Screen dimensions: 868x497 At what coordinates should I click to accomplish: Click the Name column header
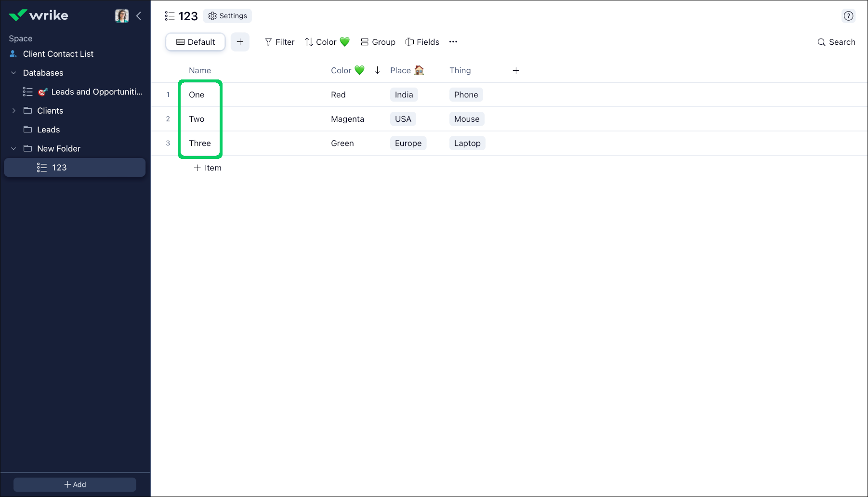(200, 70)
